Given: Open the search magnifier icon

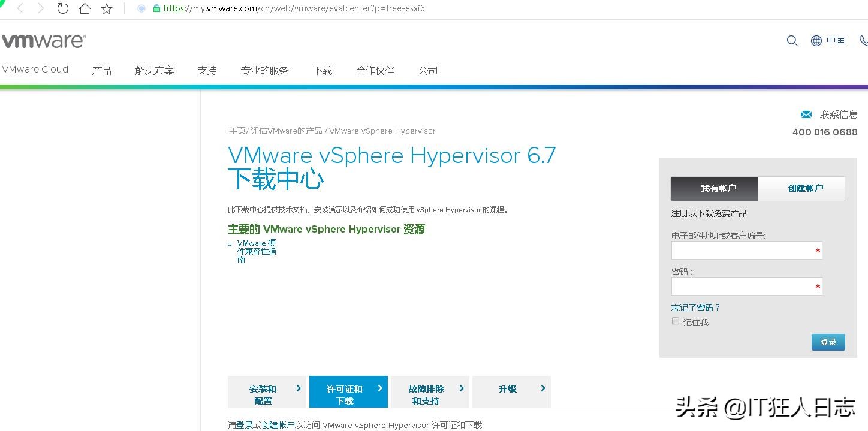Looking at the screenshot, I should tap(792, 41).
